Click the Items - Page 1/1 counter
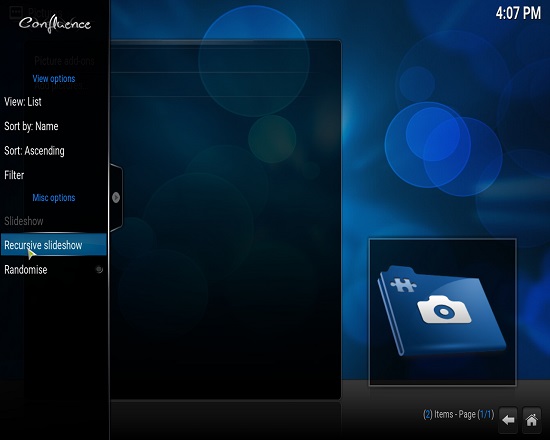Viewport: 550px width, 440px height. [x=458, y=414]
